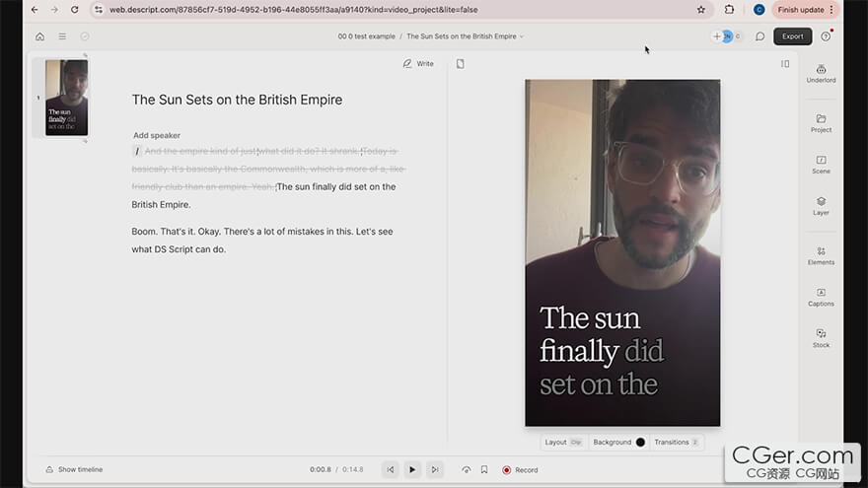Open the Scene panel

pyautogui.click(x=821, y=165)
